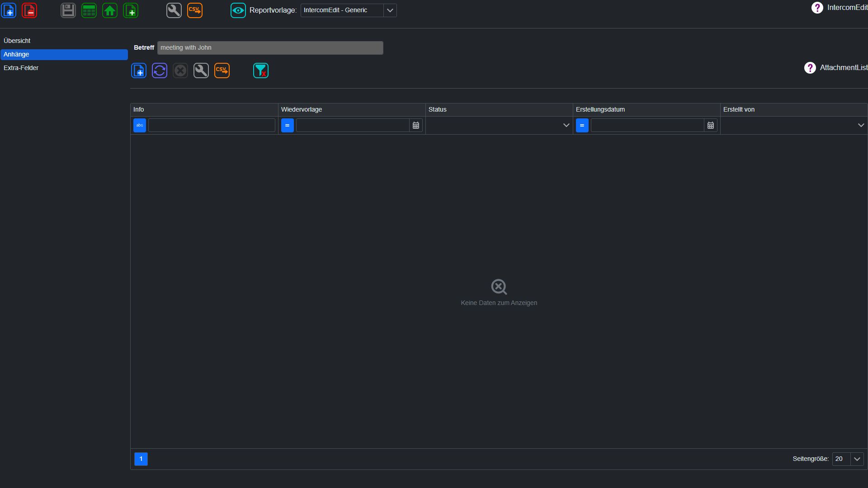This screenshot has width=868, height=488.
Task: Add new attachment with blue document icon
Action: 139,70
